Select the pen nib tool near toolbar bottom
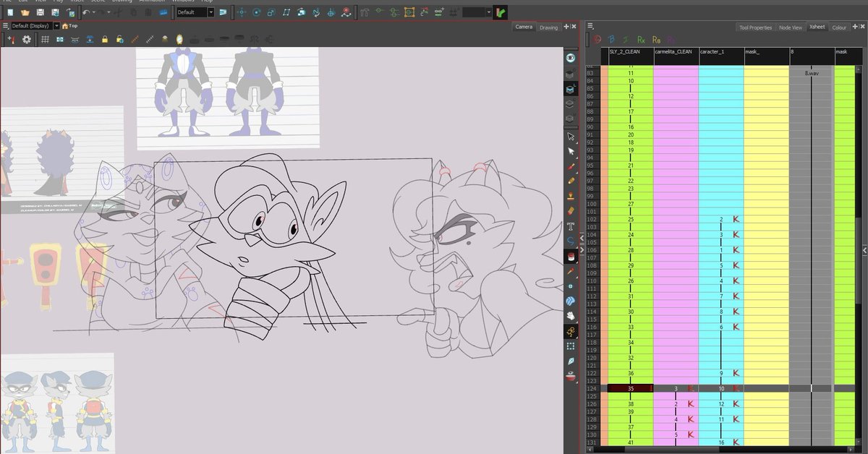The height and width of the screenshot is (454, 868). (x=571, y=361)
